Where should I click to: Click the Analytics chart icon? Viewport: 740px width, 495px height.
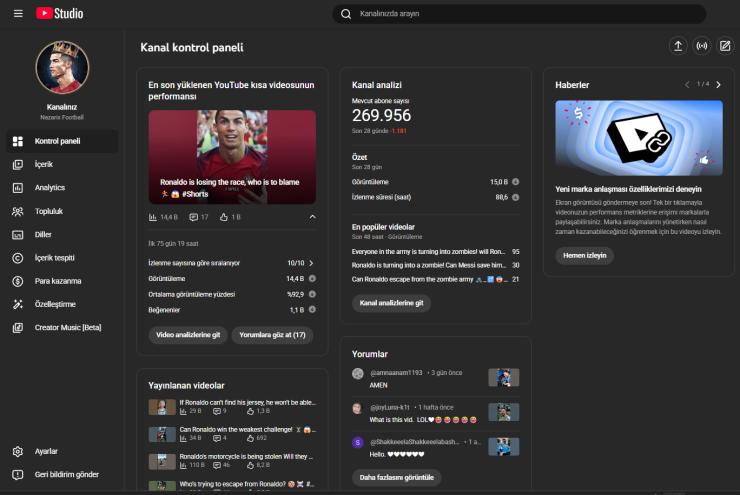pyautogui.click(x=18, y=188)
